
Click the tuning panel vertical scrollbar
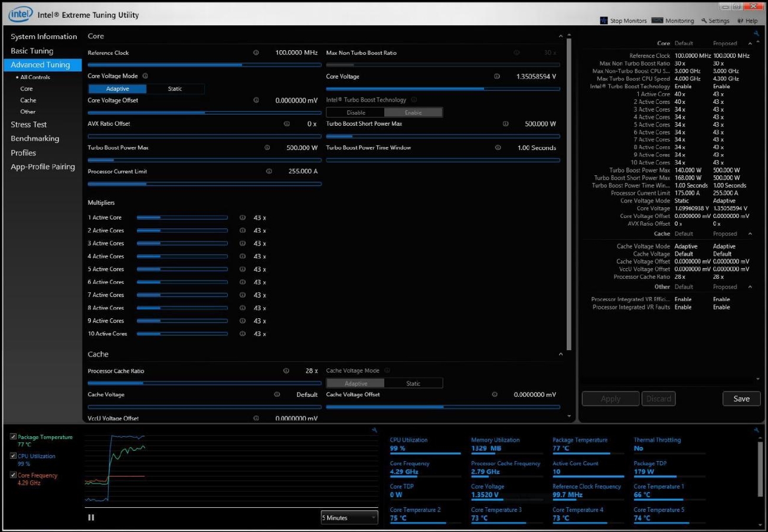(x=568, y=195)
